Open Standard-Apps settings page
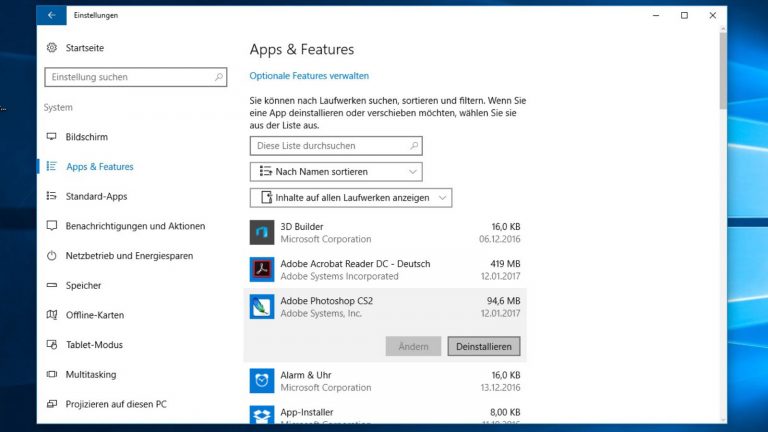Screen dimensions: 768x432 (x=96, y=196)
